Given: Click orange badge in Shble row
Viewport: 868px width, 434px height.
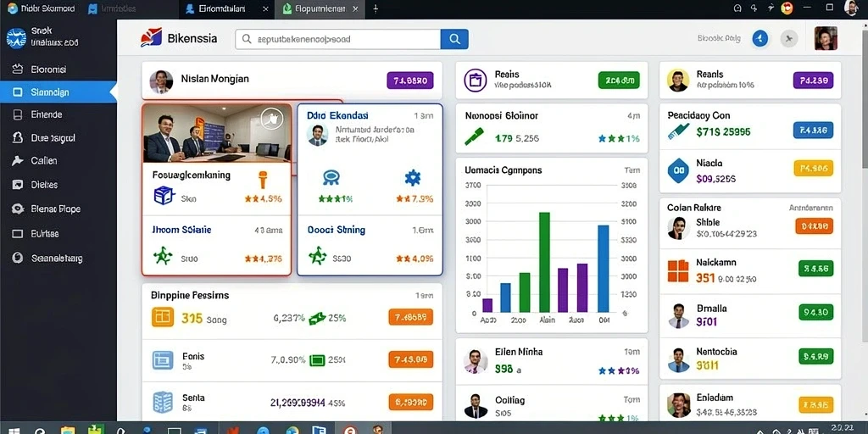Looking at the screenshot, I should [814, 225].
